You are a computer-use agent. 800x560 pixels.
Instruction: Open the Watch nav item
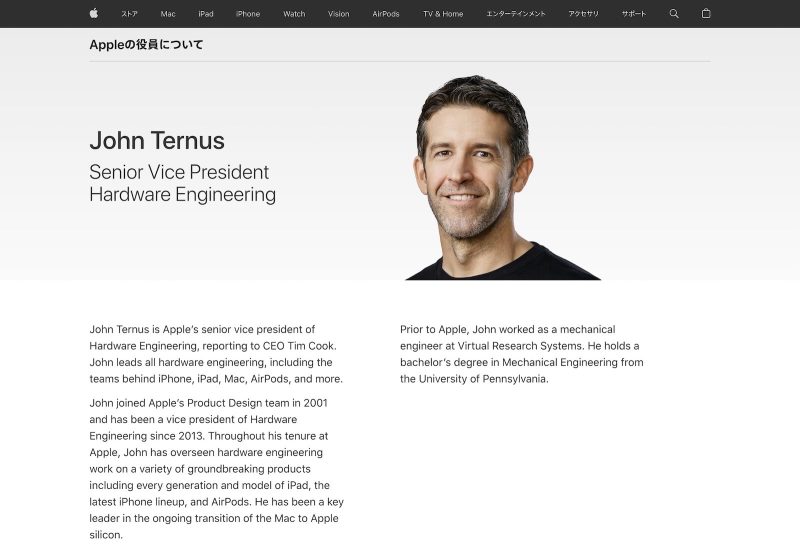[294, 14]
